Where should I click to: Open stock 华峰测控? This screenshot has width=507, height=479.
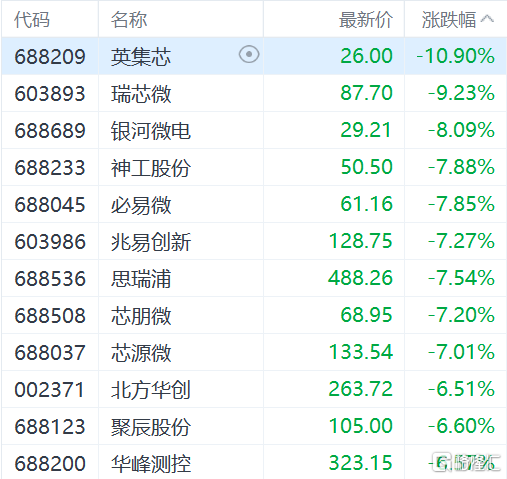(151, 463)
